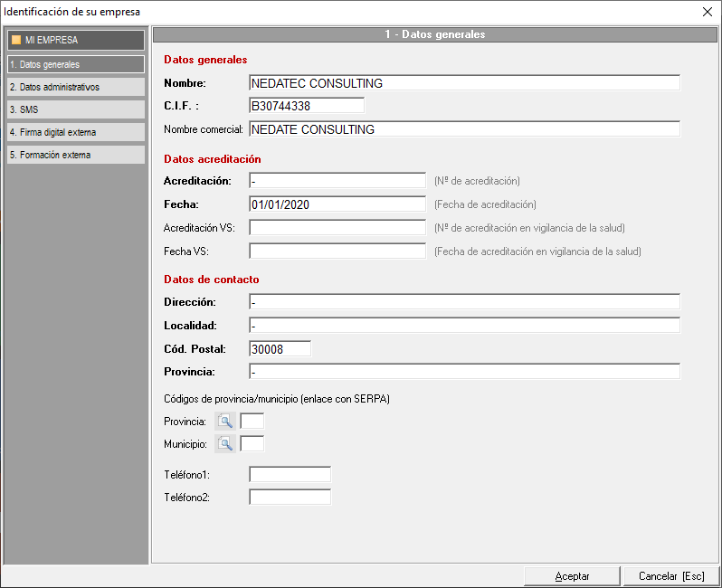Viewport: 722px width, 588px height.
Task: Click the Provincia search magnifier icon
Action: click(x=224, y=421)
